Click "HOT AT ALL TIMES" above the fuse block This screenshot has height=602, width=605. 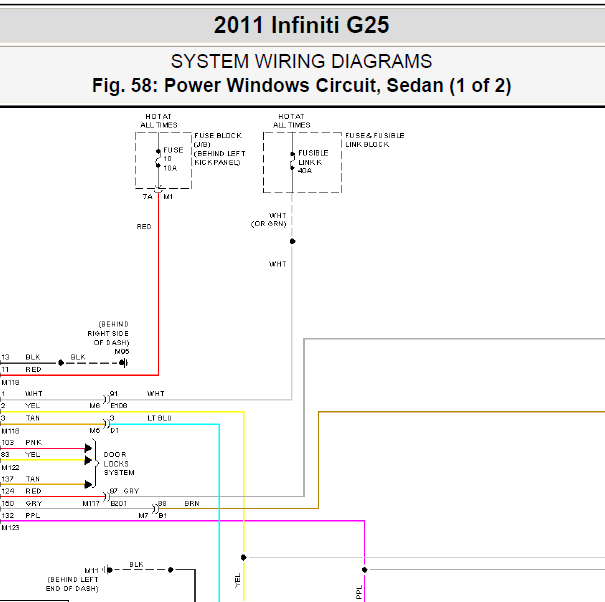159,121
